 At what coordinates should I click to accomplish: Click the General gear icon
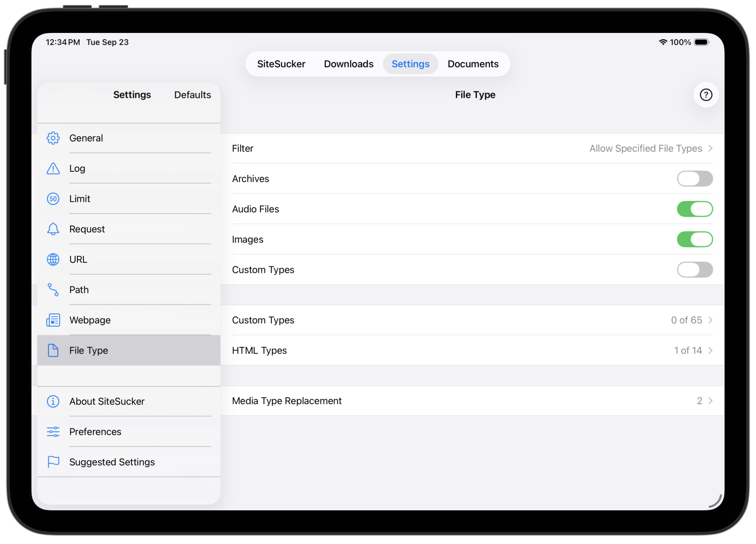coord(53,138)
